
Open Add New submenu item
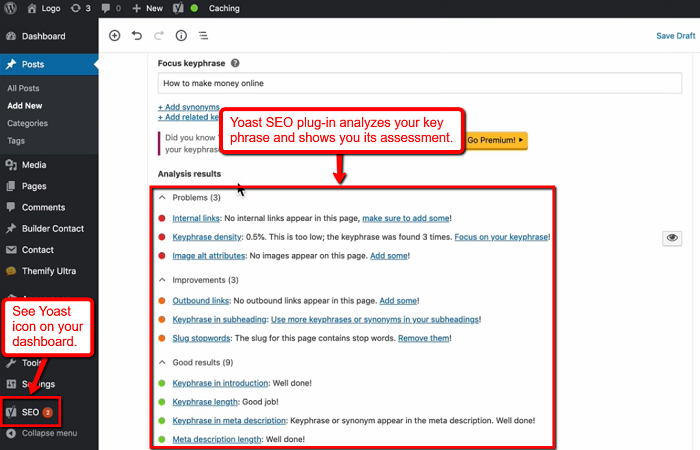coord(25,106)
